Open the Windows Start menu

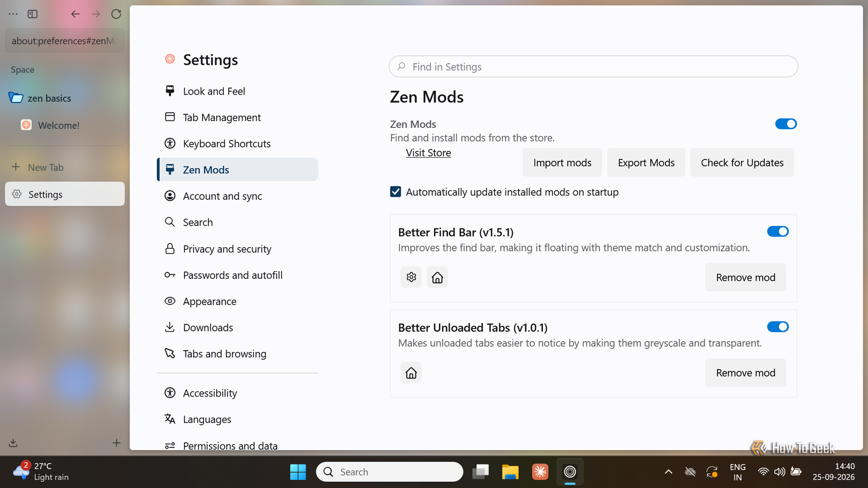tap(298, 472)
